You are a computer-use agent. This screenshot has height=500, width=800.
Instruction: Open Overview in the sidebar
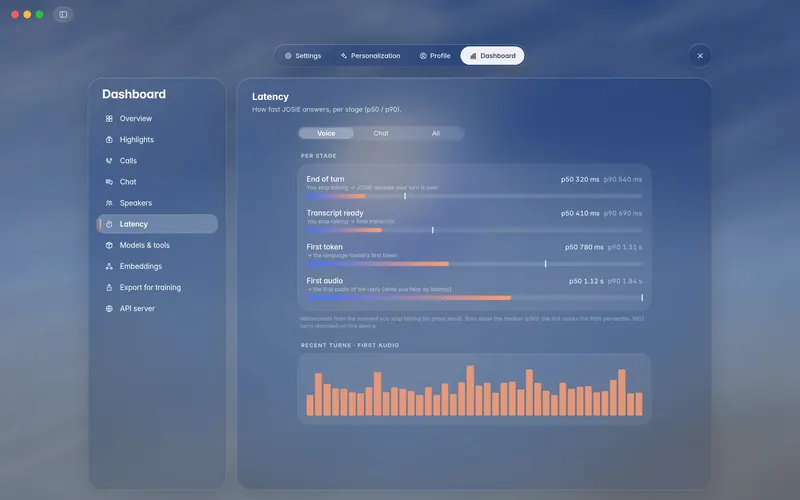click(157, 118)
